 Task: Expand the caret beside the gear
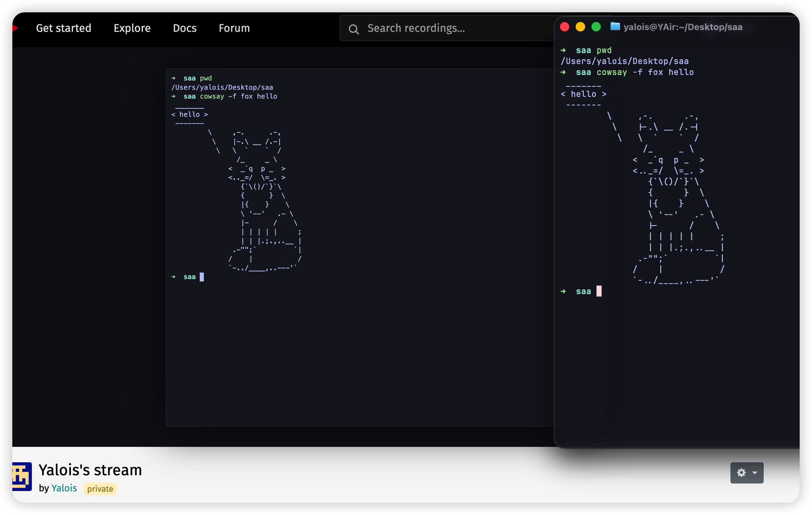(x=755, y=473)
